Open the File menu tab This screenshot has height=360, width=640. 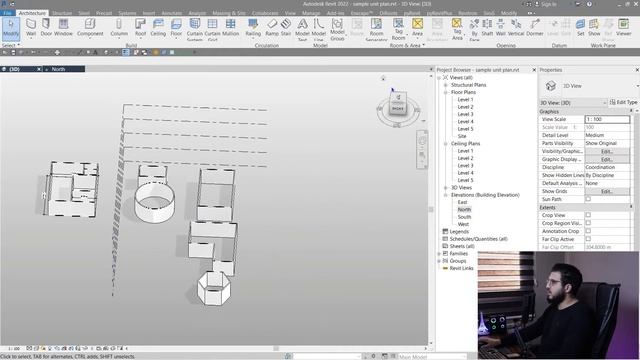(x=7, y=13)
